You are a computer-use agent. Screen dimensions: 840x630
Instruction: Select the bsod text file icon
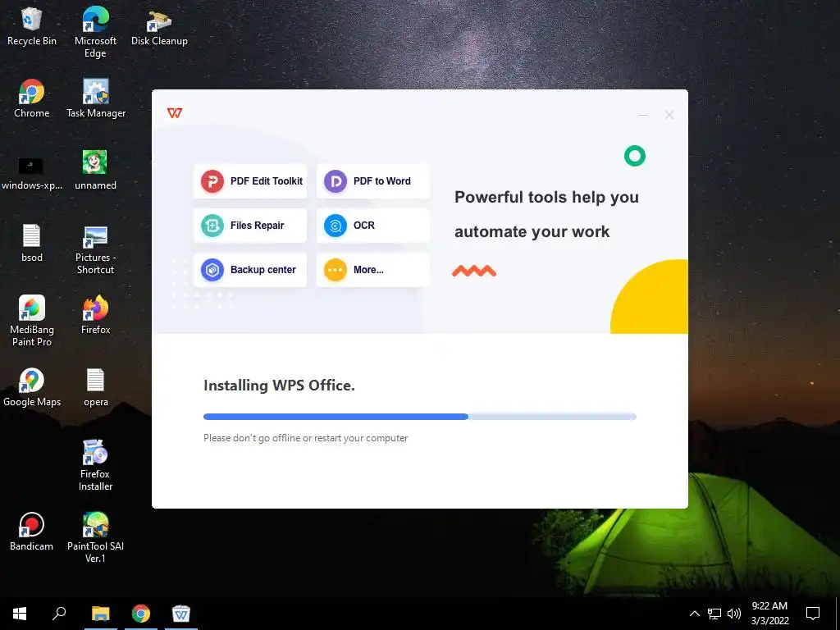[x=32, y=244]
